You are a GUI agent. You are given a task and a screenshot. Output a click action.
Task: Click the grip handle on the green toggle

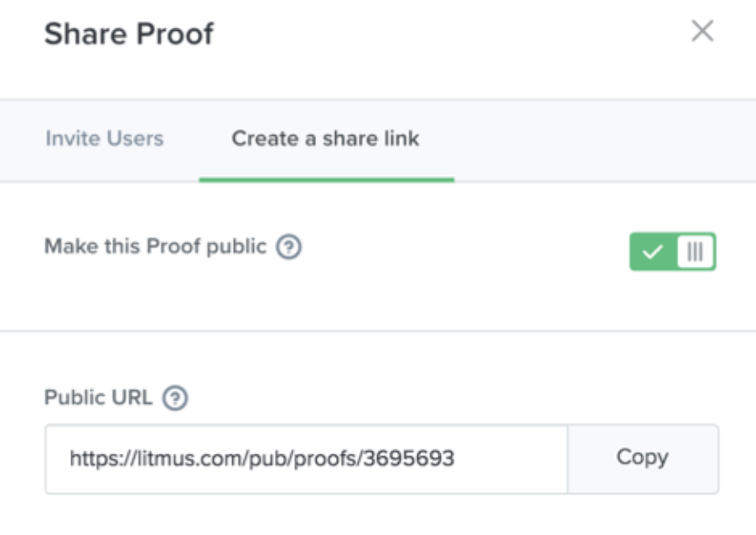point(695,252)
